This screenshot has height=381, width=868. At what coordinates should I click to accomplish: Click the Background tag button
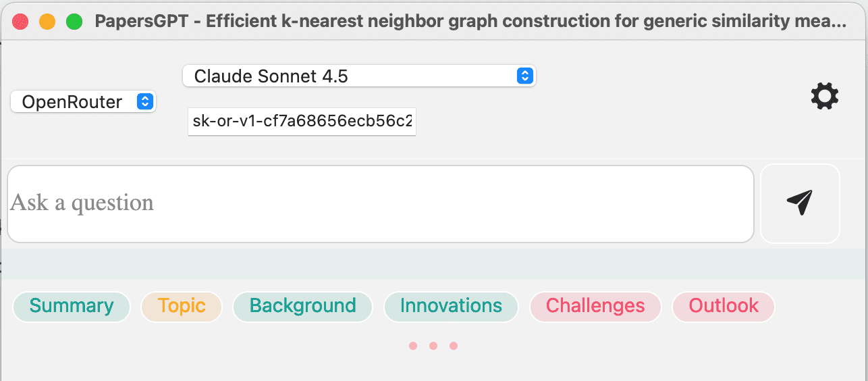point(302,306)
